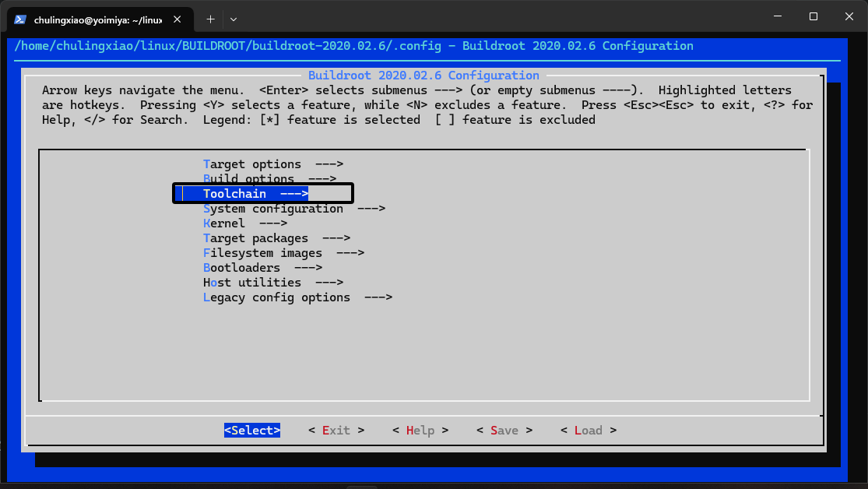
Task: Open the new tab profile dropdown chevron
Action: 234,19
